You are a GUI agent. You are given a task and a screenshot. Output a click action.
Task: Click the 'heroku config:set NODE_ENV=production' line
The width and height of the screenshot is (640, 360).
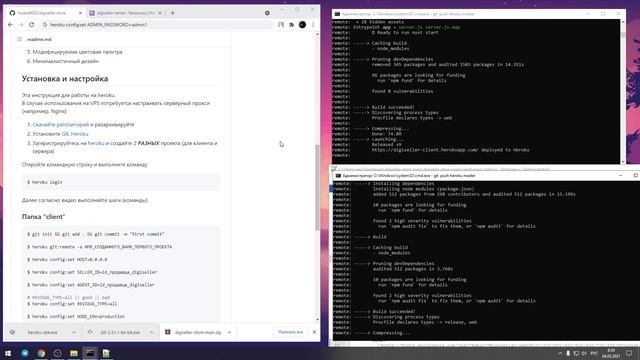click(76, 317)
